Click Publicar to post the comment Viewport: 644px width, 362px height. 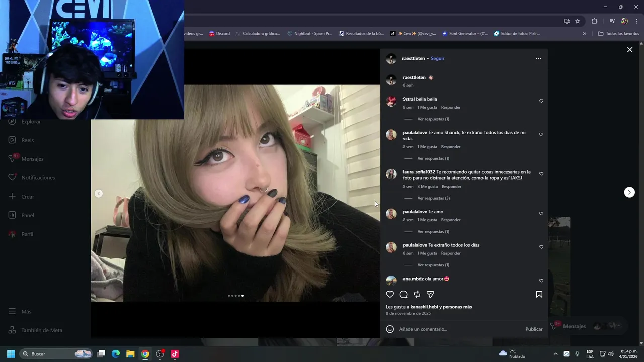coord(534,329)
